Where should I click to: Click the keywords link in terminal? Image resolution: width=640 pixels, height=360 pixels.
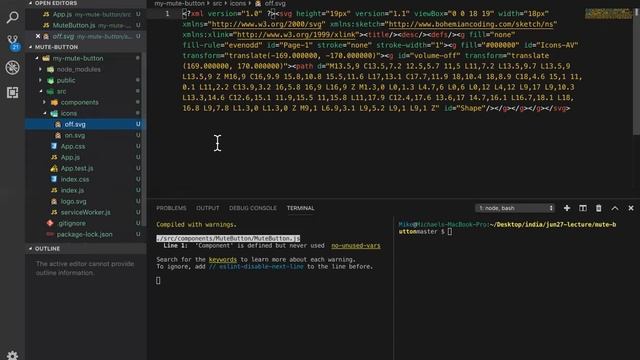point(222,260)
